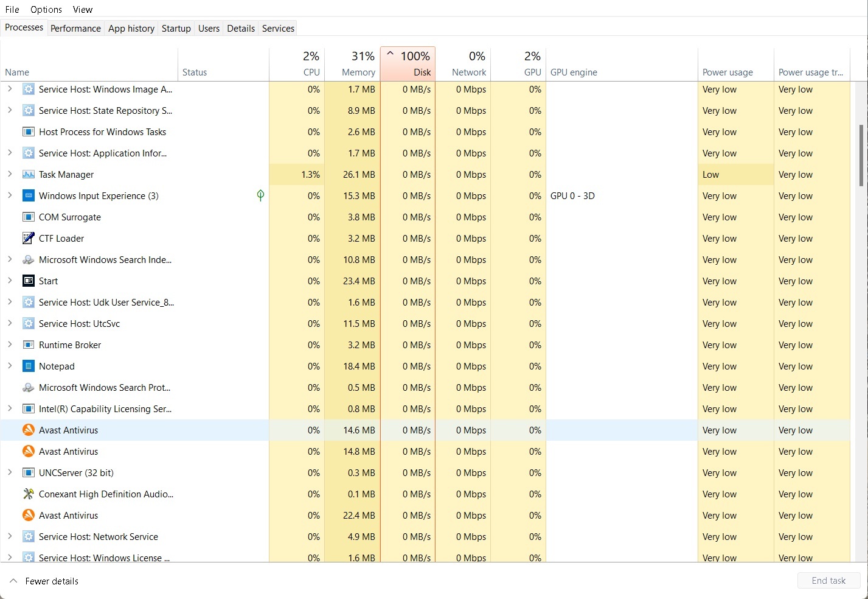Click the Notepad process icon
This screenshot has width=868, height=599.
[28, 366]
